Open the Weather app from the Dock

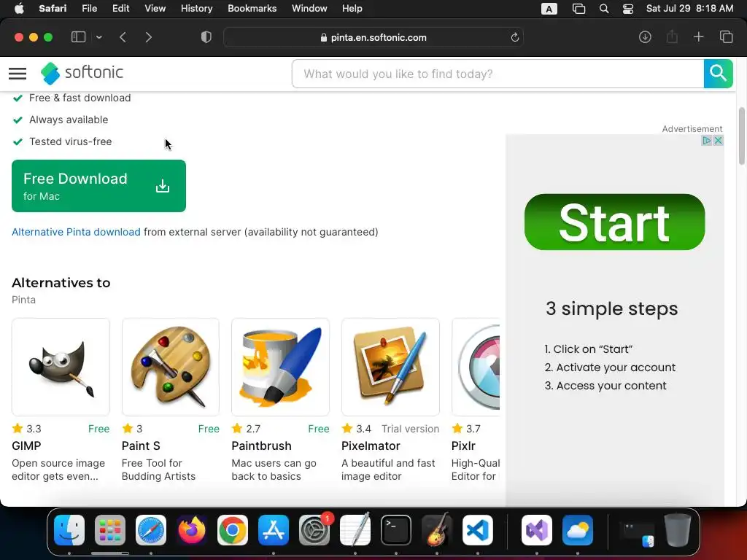click(x=578, y=529)
